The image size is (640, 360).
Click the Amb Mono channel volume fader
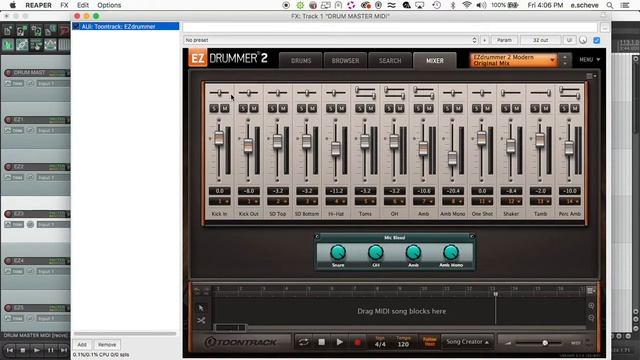point(452,158)
